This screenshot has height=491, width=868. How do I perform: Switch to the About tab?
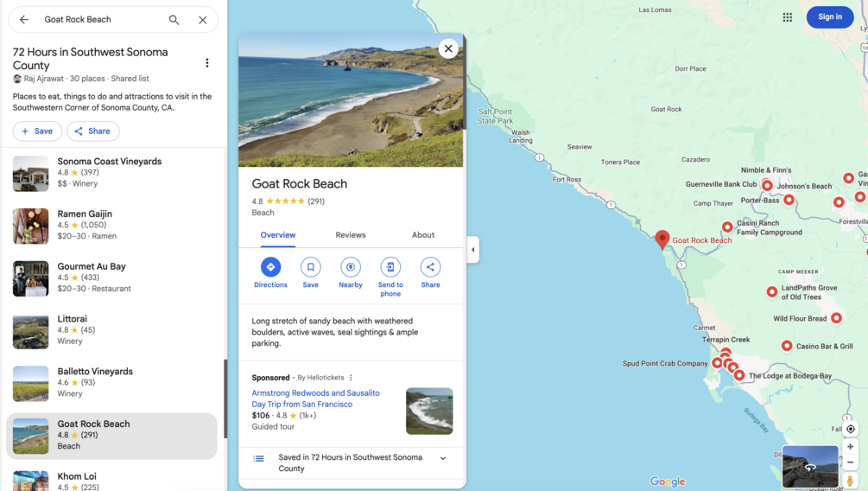(x=423, y=235)
